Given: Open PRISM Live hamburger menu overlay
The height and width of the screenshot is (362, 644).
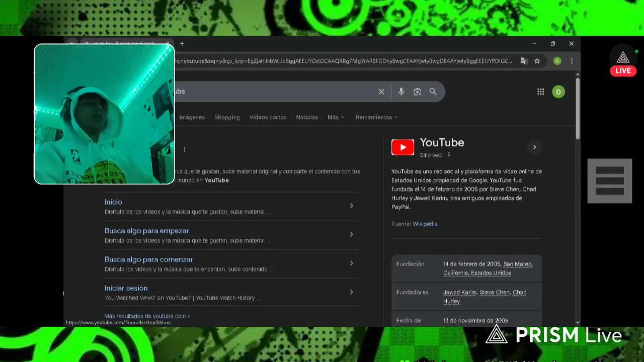Looking at the screenshot, I should pos(610,181).
